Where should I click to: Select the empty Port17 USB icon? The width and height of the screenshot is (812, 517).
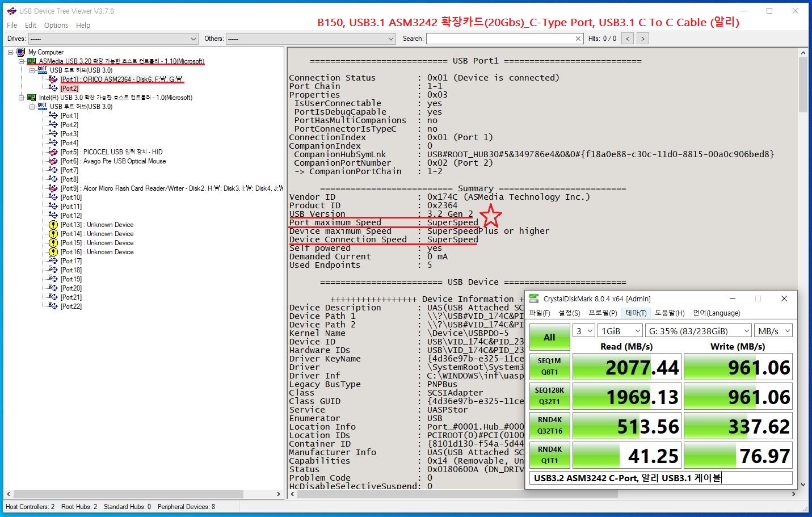(53, 261)
